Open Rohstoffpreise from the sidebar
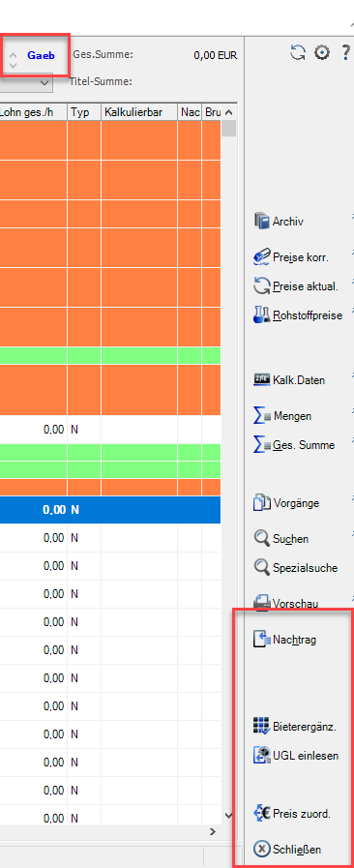 click(298, 315)
